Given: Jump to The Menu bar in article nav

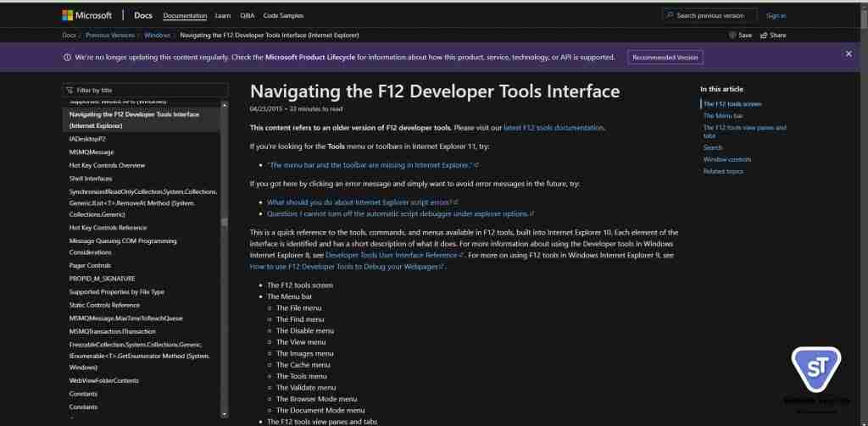Looking at the screenshot, I should coord(723,116).
